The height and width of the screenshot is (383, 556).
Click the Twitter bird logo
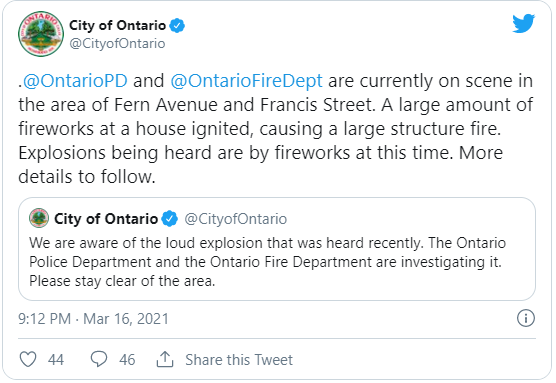523,23
